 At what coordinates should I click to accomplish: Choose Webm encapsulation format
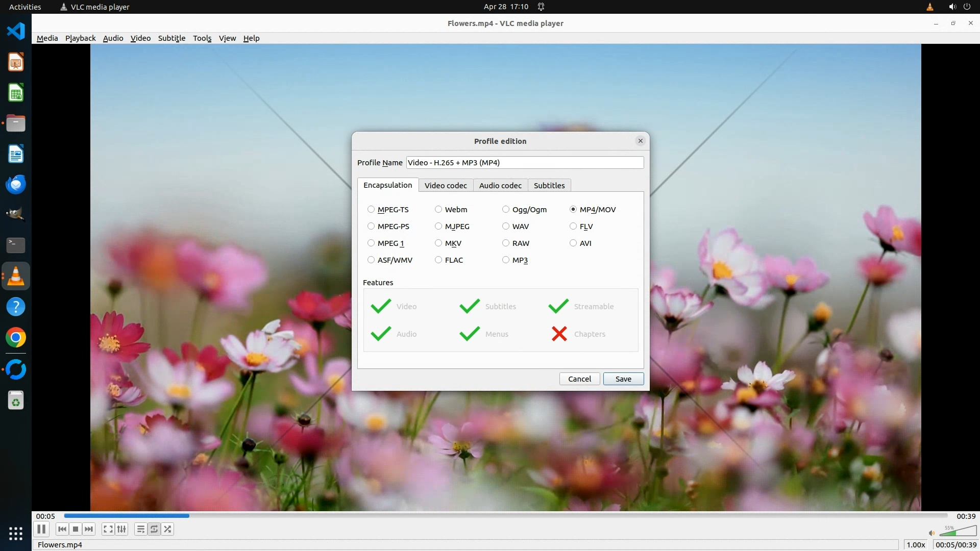tap(438, 210)
